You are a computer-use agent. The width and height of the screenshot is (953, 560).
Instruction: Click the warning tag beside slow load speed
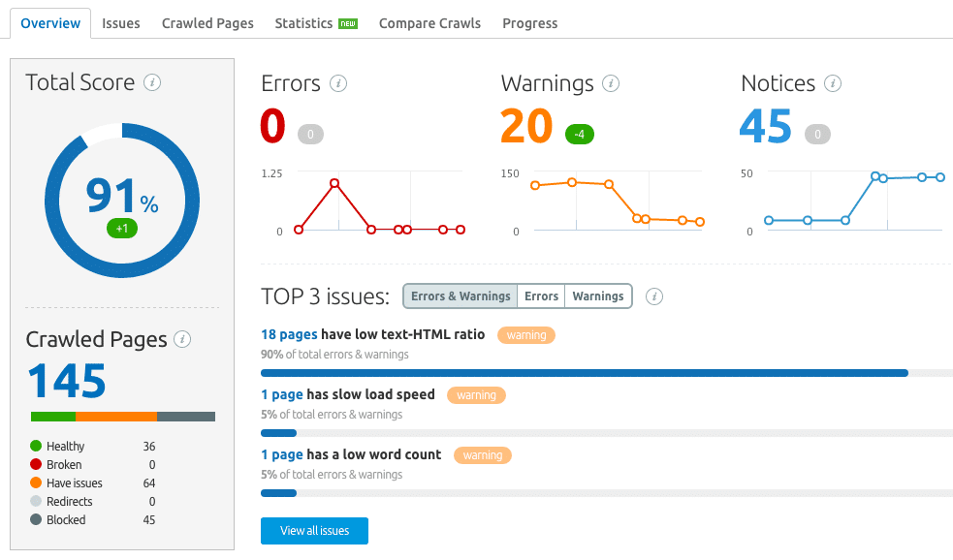click(x=477, y=395)
